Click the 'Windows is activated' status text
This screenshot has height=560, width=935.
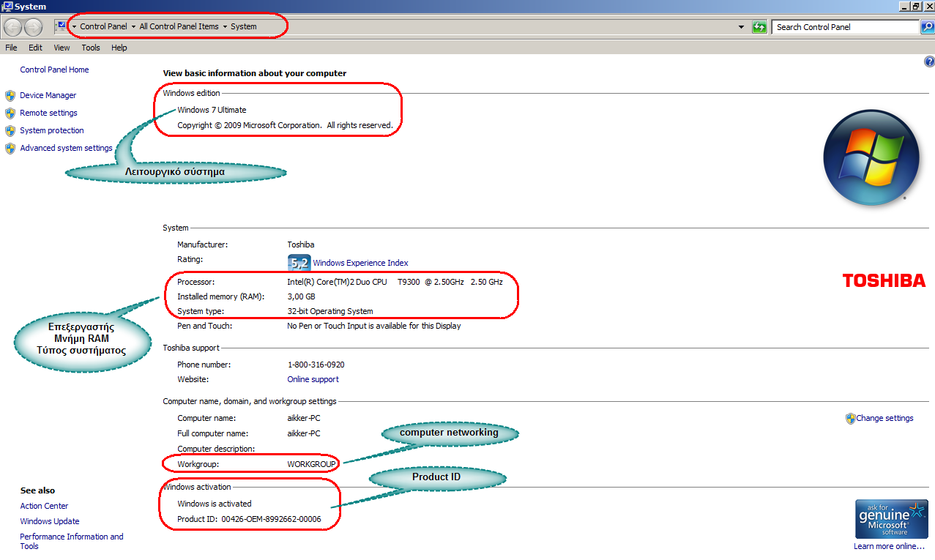[x=215, y=504]
